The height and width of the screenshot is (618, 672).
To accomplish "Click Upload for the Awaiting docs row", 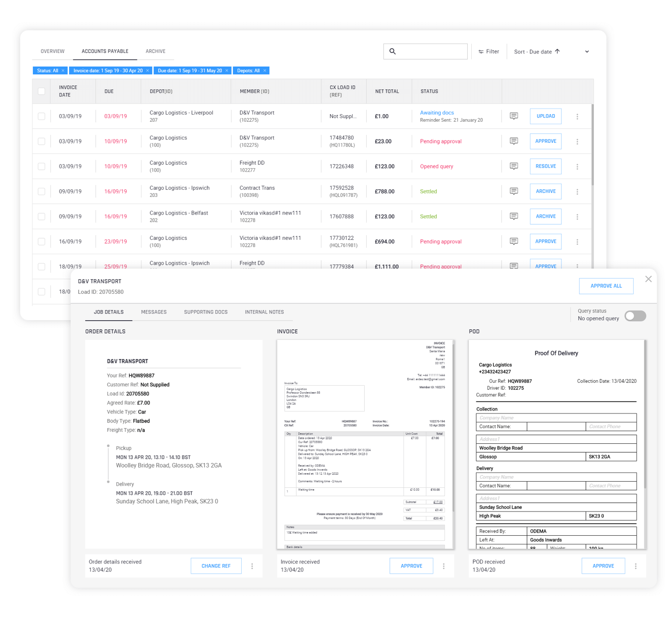I will point(545,116).
